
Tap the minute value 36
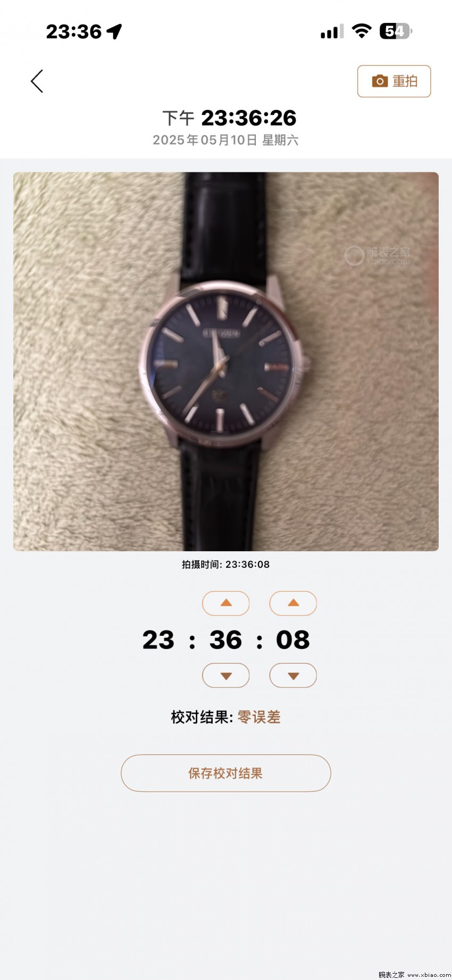click(x=225, y=640)
